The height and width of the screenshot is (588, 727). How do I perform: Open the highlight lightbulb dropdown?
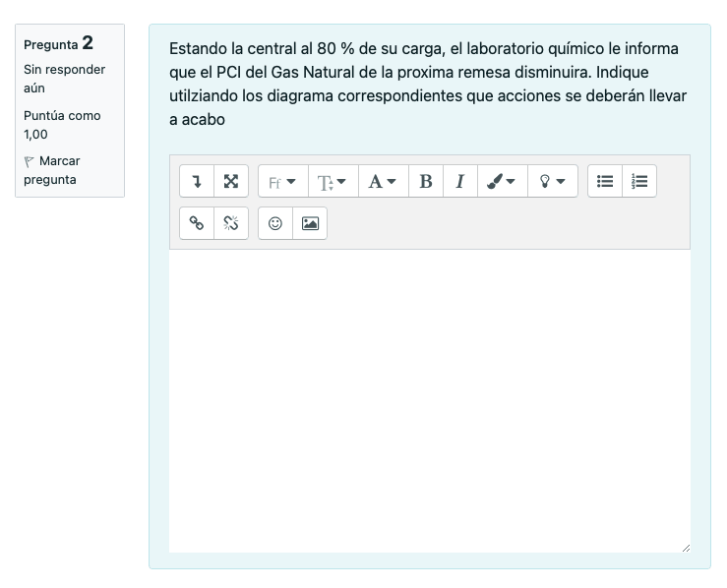coord(553,181)
